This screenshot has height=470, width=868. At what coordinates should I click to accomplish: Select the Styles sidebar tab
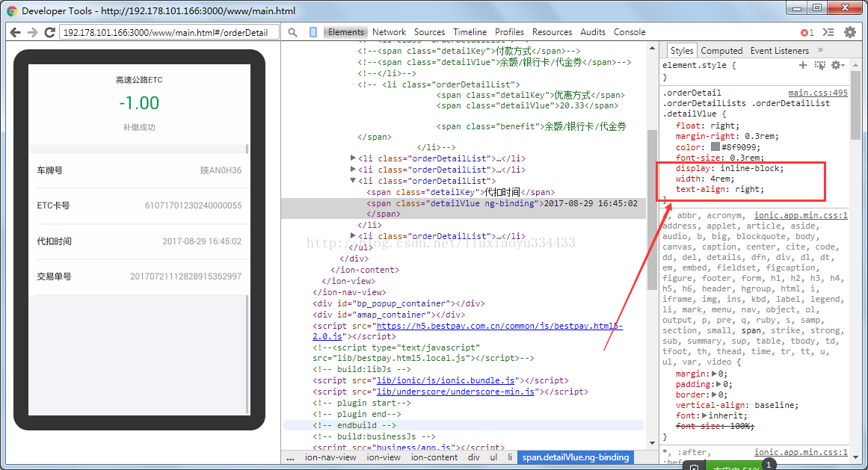tap(681, 50)
